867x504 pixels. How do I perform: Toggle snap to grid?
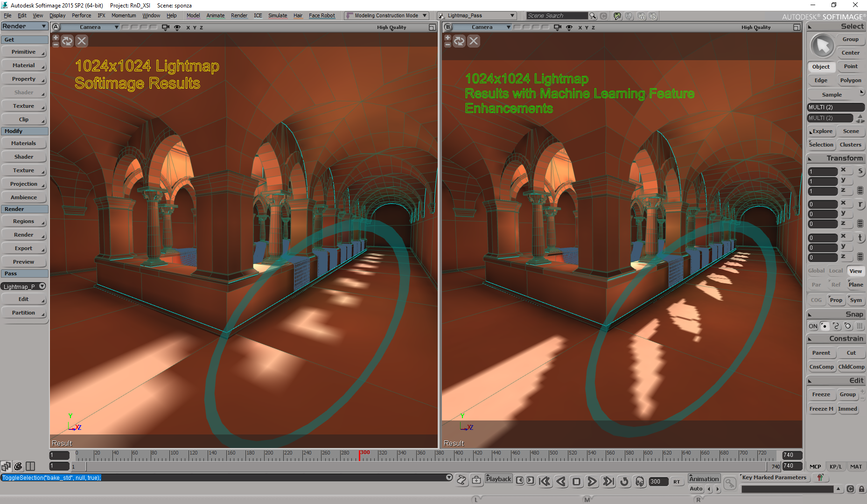pos(860,326)
